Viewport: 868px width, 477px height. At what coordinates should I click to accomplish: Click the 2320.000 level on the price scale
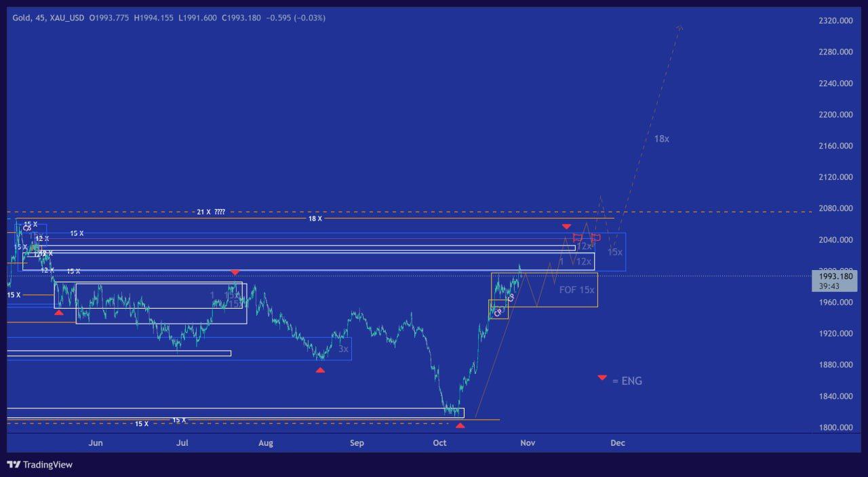pos(835,21)
